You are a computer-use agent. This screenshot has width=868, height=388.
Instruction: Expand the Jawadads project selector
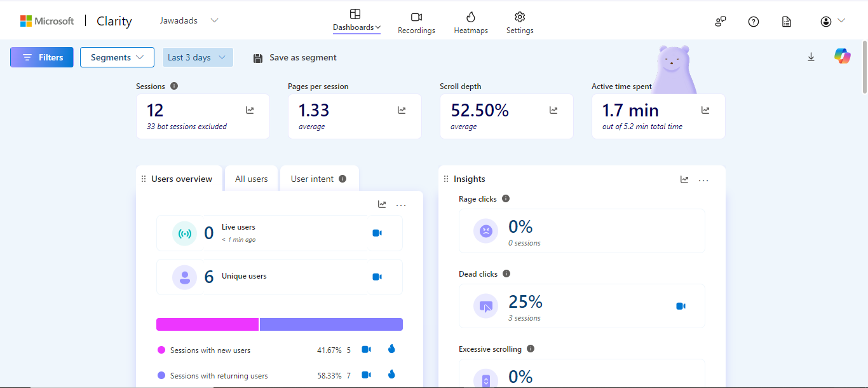pos(189,21)
